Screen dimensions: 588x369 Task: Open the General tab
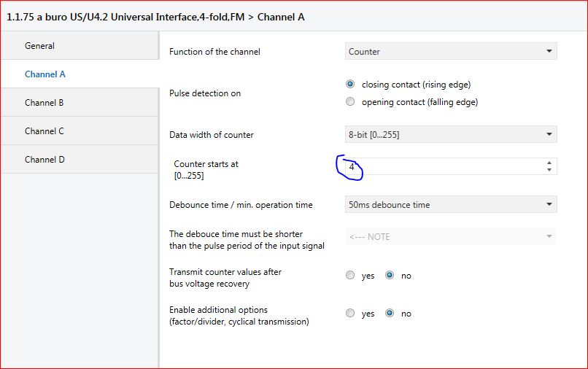pos(40,46)
